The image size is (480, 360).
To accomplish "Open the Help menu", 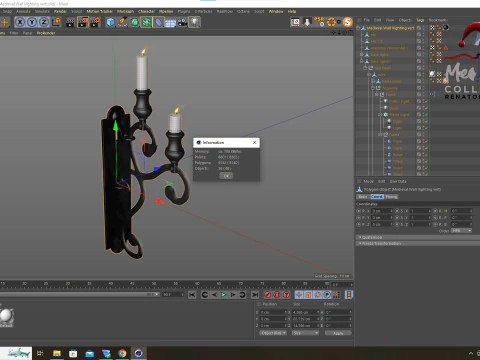I will click(x=292, y=11).
